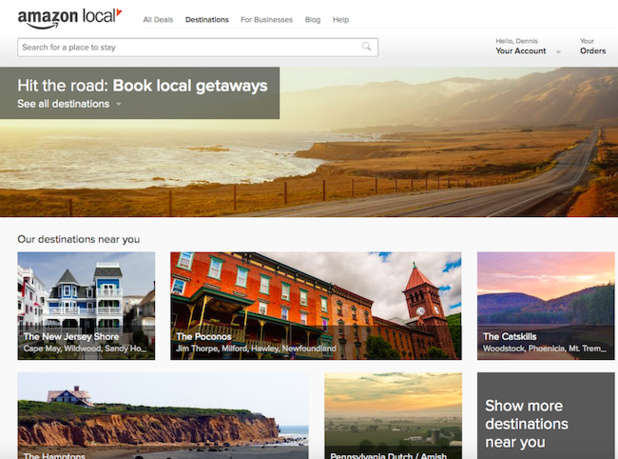The image size is (618, 459).
Task: Go to For Businesses page
Action: (x=266, y=20)
